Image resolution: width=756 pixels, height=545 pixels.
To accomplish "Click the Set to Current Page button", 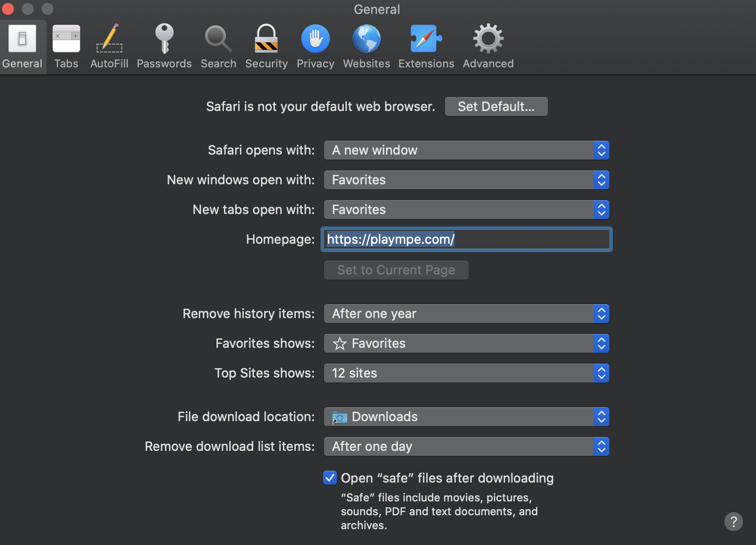I will pos(396,270).
